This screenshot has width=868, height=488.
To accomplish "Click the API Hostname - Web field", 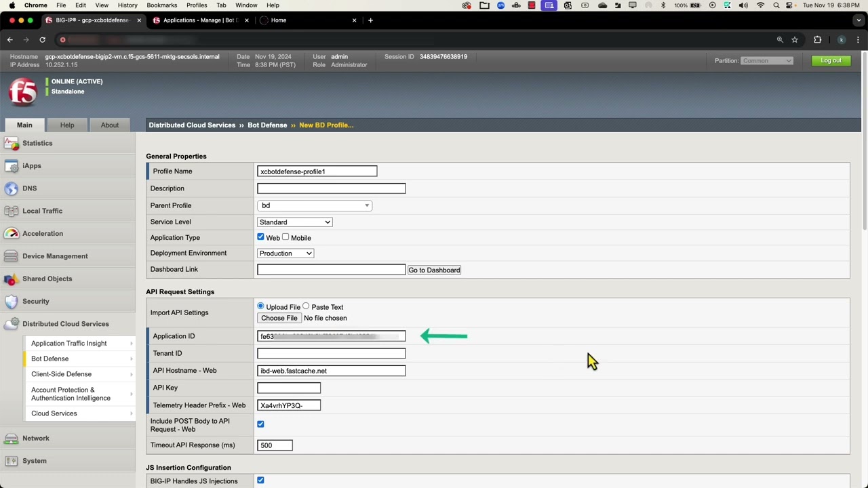I will 332,371.
